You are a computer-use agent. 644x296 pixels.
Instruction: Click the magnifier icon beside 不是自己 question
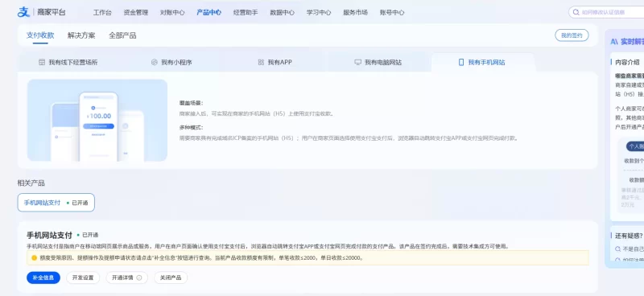point(617,249)
